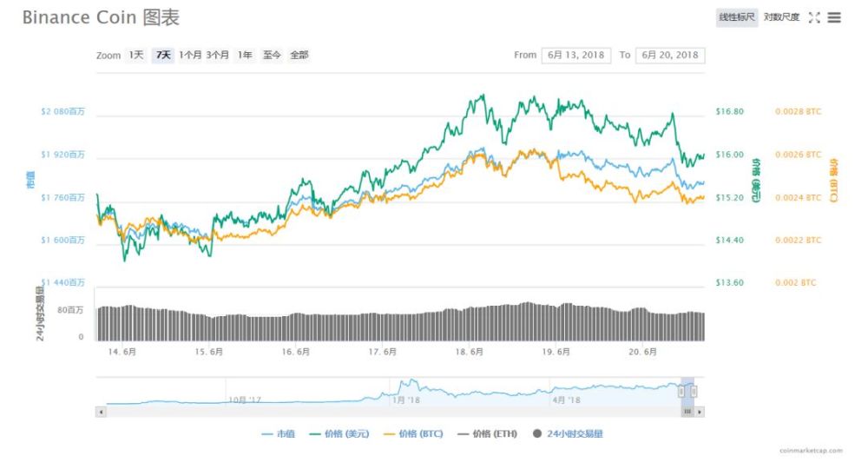The height and width of the screenshot is (469, 868).
Task: Toggle fullscreen chart view
Action: 814,17
